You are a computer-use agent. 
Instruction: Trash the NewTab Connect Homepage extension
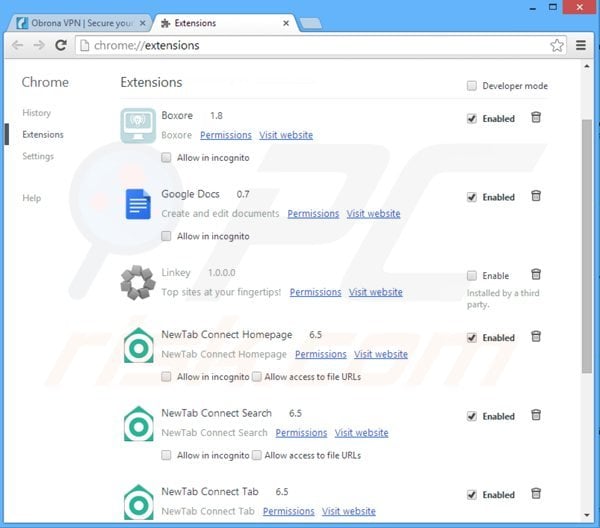point(536,337)
